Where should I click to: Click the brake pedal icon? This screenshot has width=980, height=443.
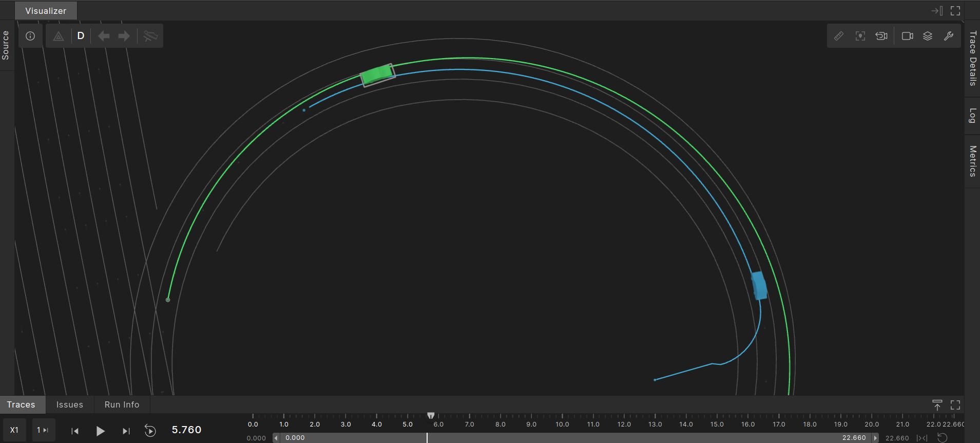[x=150, y=36]
